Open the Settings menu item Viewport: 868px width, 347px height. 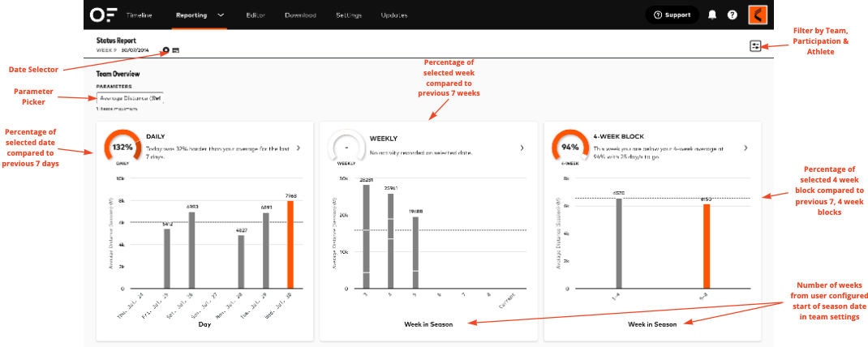click(349, 15)
